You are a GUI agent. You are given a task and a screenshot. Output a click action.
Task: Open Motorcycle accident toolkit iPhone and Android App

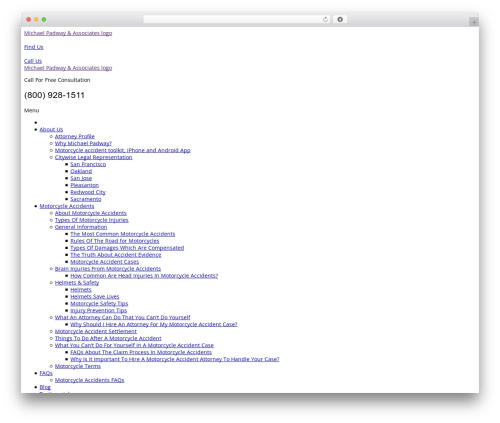tap(123, 150)
